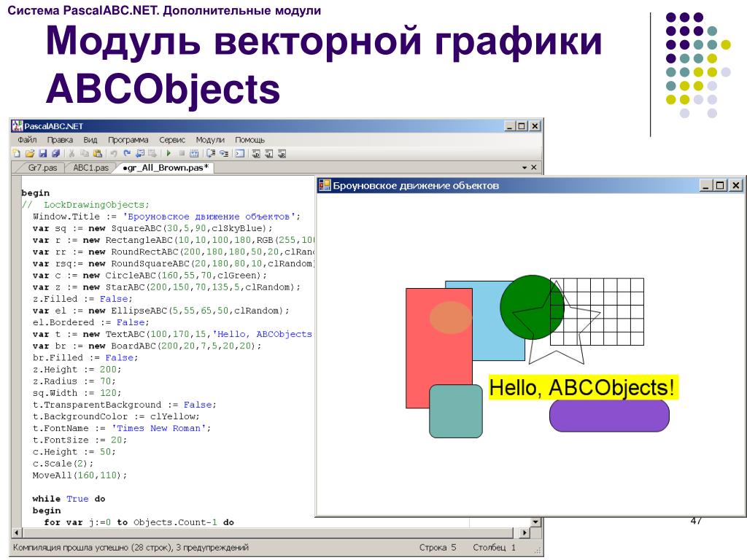Screen dimensions: 747x560
Task: Open the Помощь menu
Action: (249, 140)
